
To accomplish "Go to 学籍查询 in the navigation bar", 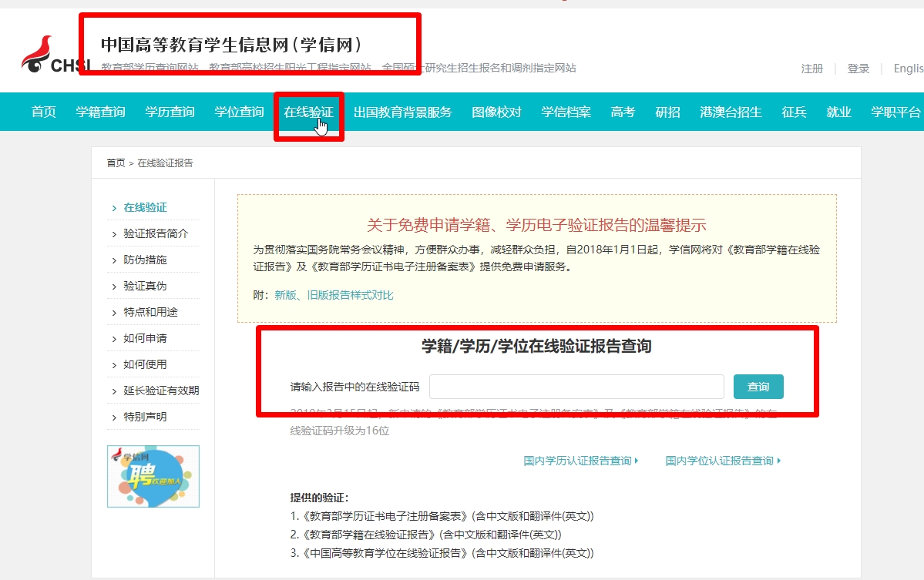I will pyautogui.click(x=101, y=112).
